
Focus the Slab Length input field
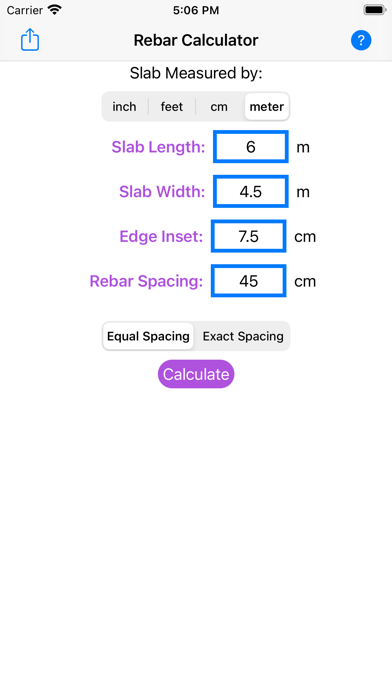click(x=251, y=147)
